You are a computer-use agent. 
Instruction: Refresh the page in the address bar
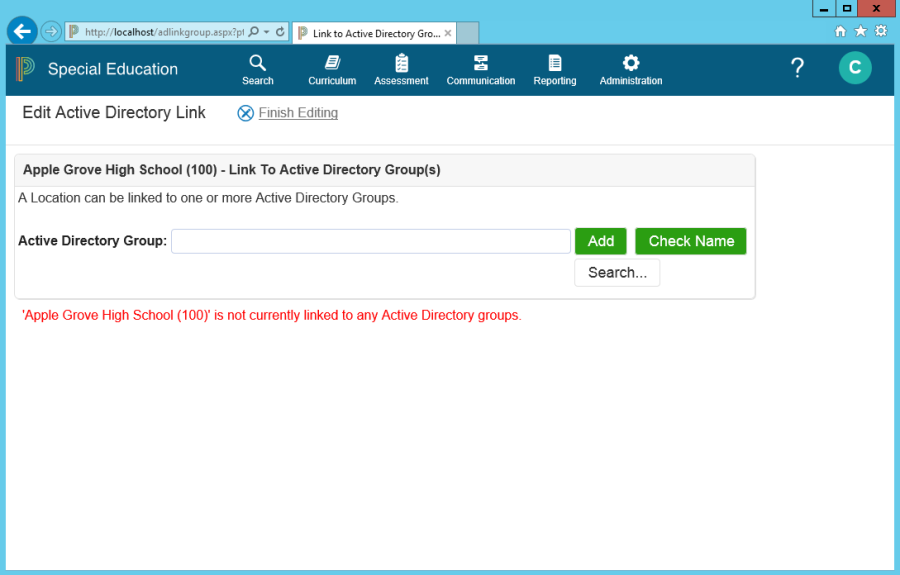coord(280,32)
